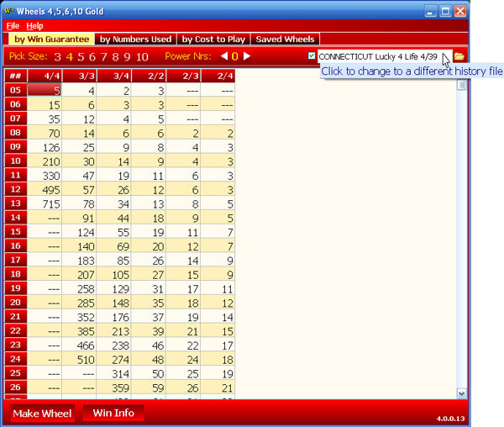Screen dimensions: 504x427
Task: Toggle the history file checkbox
Action: pyautogui.click(x=311, y=55)
